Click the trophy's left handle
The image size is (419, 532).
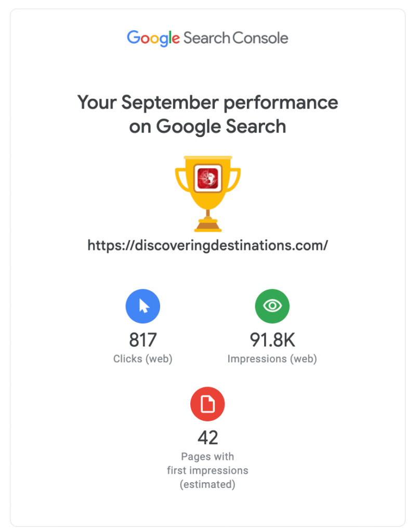(x=181, y=179)
